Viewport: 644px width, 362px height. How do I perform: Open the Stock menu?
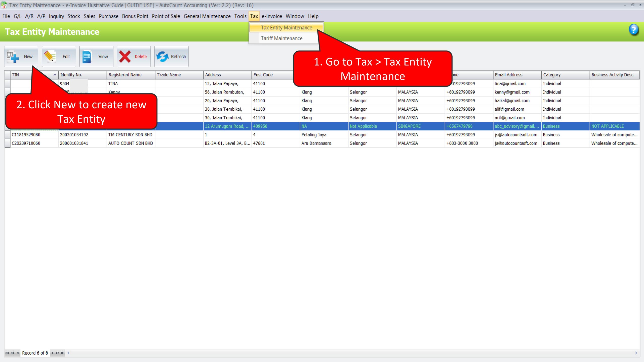74,16
